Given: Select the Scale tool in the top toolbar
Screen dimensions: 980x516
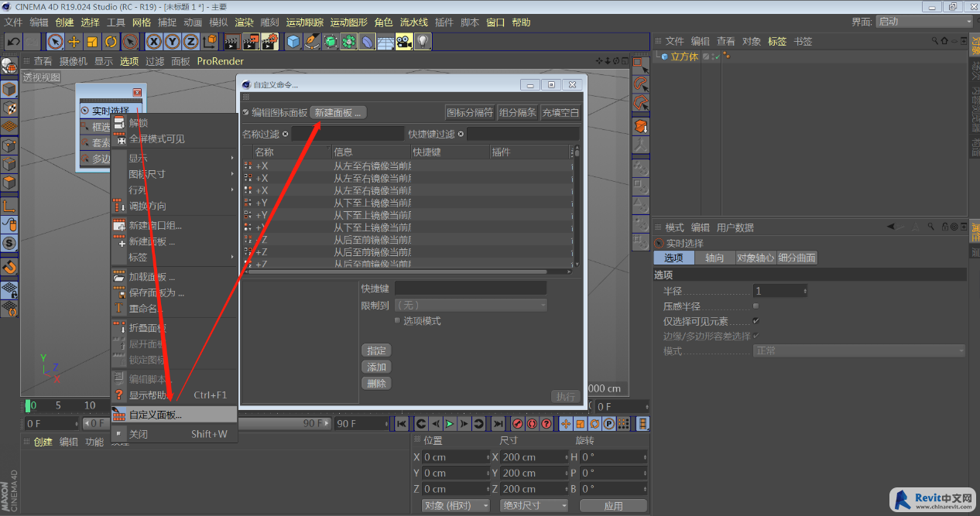Looking at the screenshot, I should click(x=93, y=41).
